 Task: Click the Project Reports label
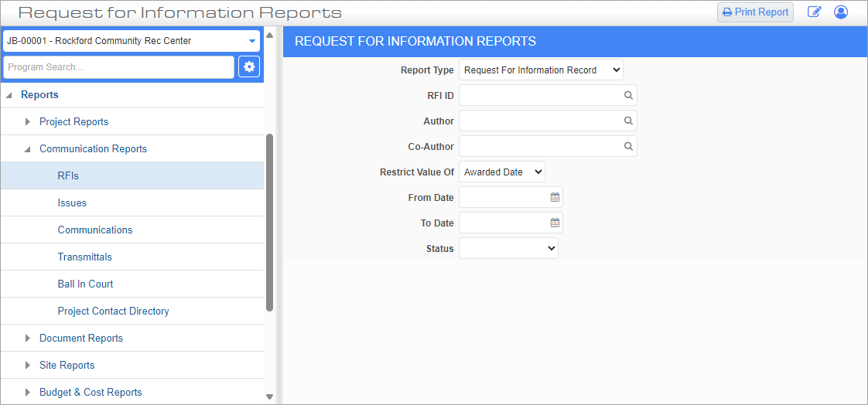[x=73, y=121]
